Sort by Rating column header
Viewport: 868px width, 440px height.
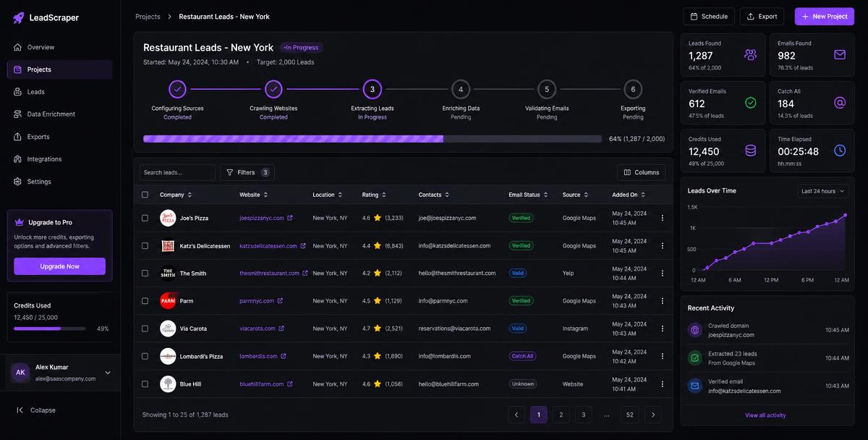(x=374, y=195)
